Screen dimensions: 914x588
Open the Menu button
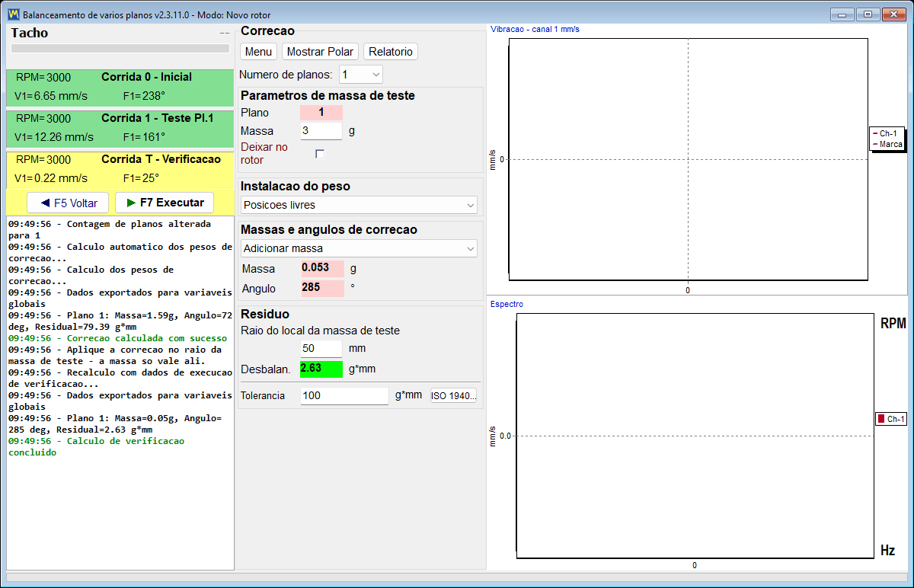tap(259, 52)
